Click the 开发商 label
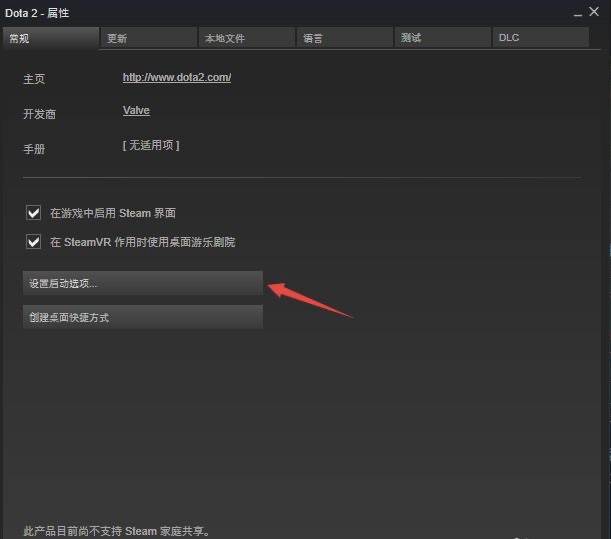611x539 pixels. click(x=40, y=114)
